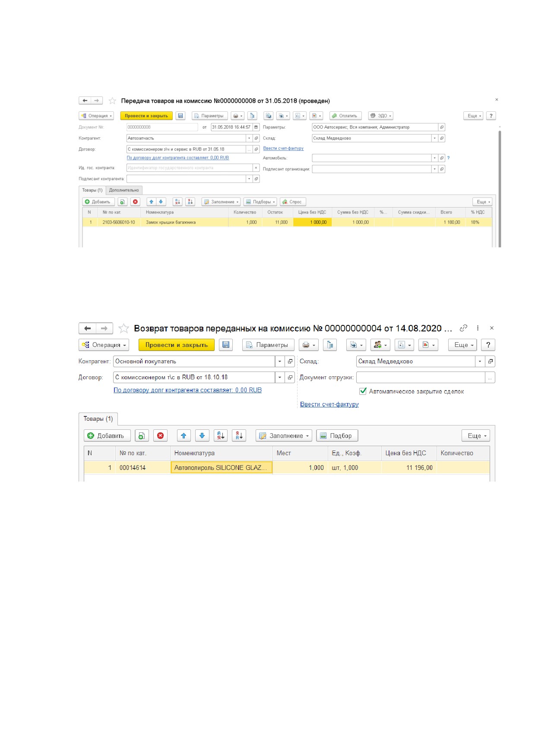Go forward arrow in Передача товаров window

pyautogui.click(x=97, y=101)
